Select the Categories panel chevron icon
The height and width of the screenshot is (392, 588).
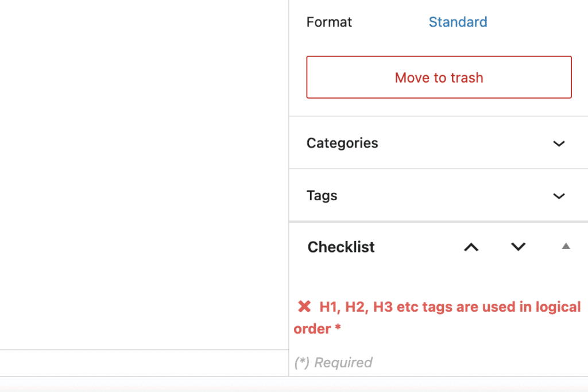559,143
